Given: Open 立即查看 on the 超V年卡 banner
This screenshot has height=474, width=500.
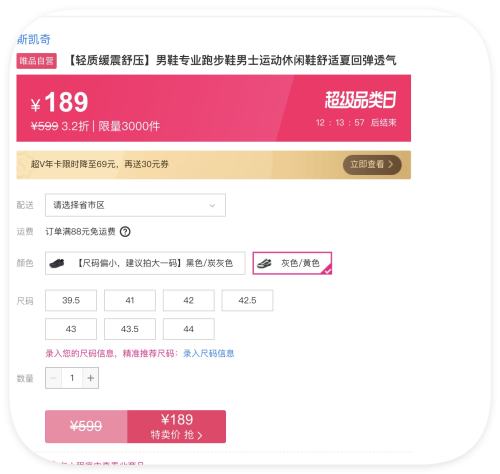Looking at the screenshot, I should 372,164.
